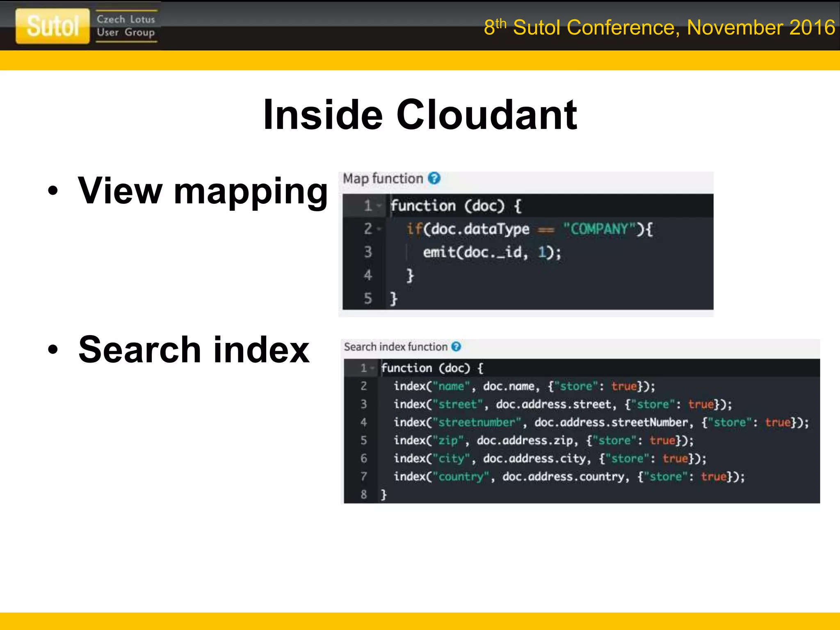Click the 8th Sutol Conference header text
Screen dimensions: 840x630
(x=659, y=27)
